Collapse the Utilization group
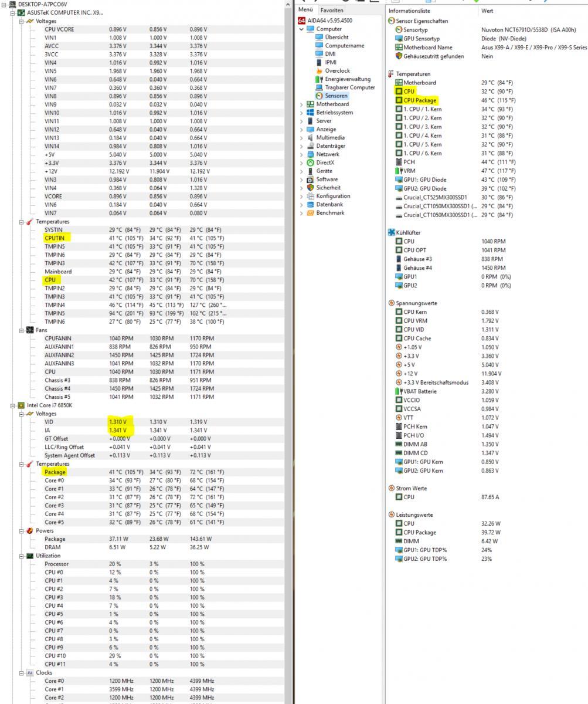 22,556
